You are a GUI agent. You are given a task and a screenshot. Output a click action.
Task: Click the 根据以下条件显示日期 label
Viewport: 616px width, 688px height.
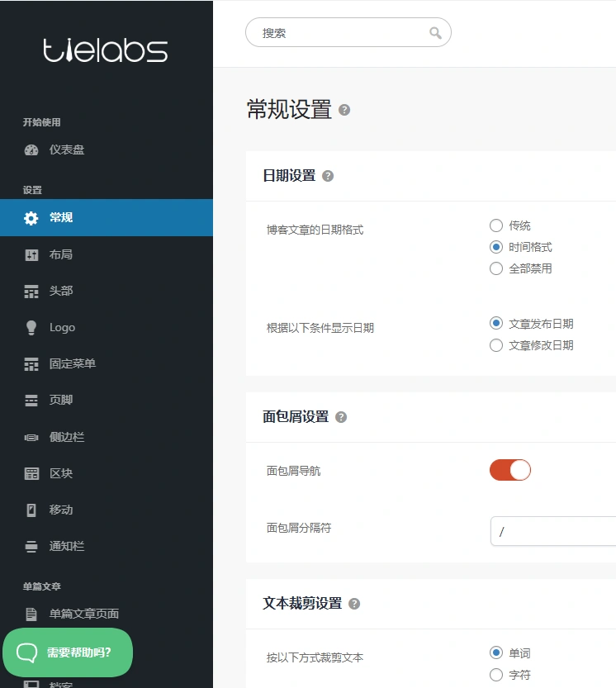tap(320, 328)
